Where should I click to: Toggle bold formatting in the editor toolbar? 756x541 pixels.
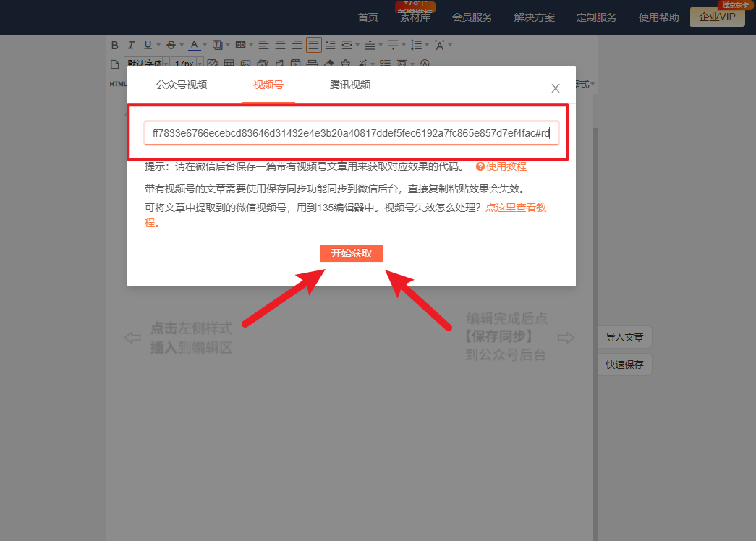click(115, 45)
